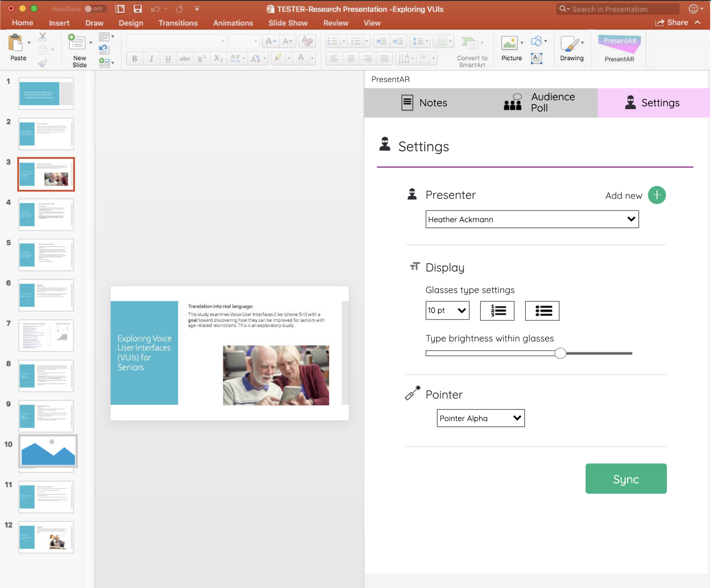Click the Undo arrow in title bar

pyautogui.click(x=155, y=9)
